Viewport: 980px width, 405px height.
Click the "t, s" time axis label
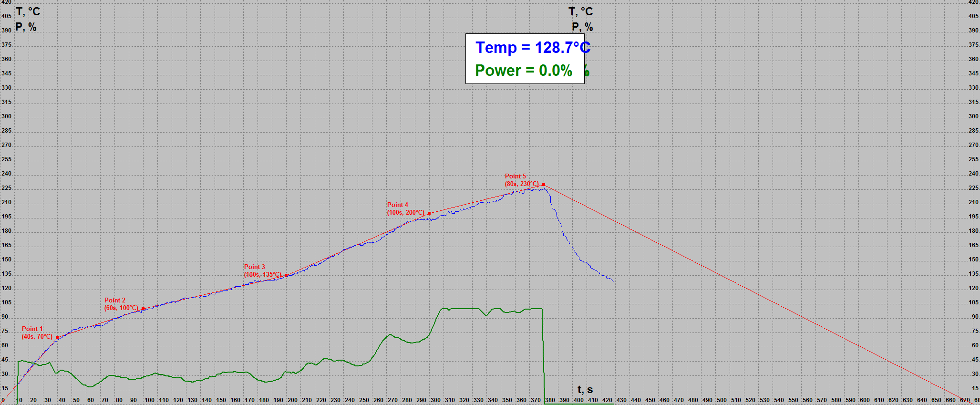point(585,390)
